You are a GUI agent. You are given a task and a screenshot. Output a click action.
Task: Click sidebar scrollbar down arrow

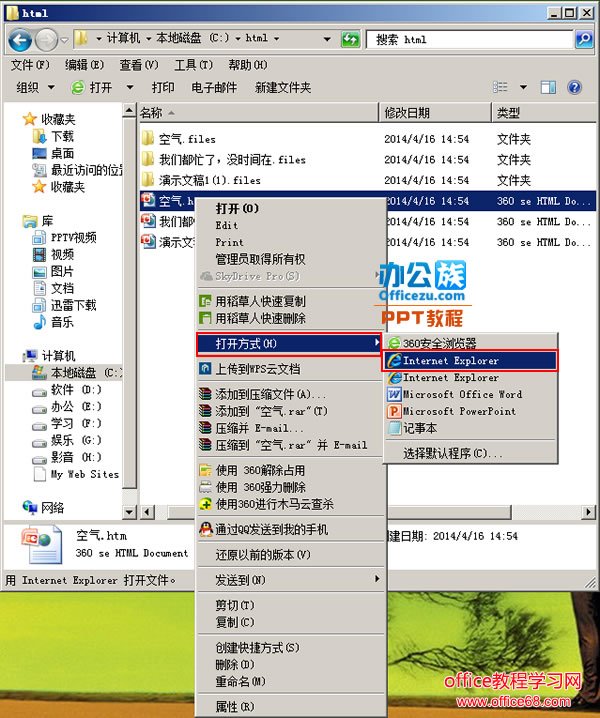click(130, 511)
